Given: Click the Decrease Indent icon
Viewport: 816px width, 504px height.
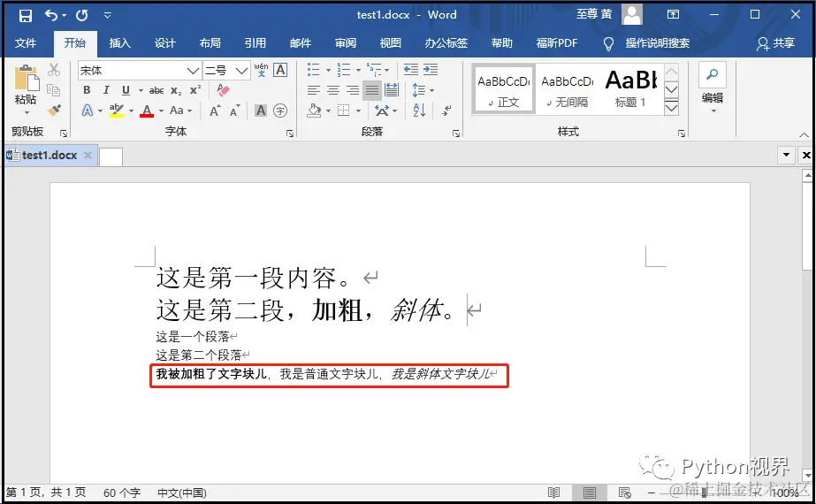Looking at the screenshot, I should tap(411, 69).
